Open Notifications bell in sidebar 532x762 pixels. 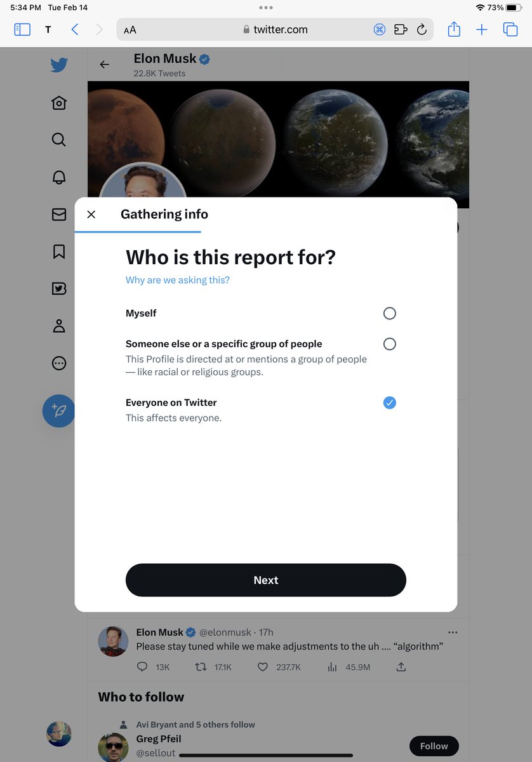tap(59, 177)
